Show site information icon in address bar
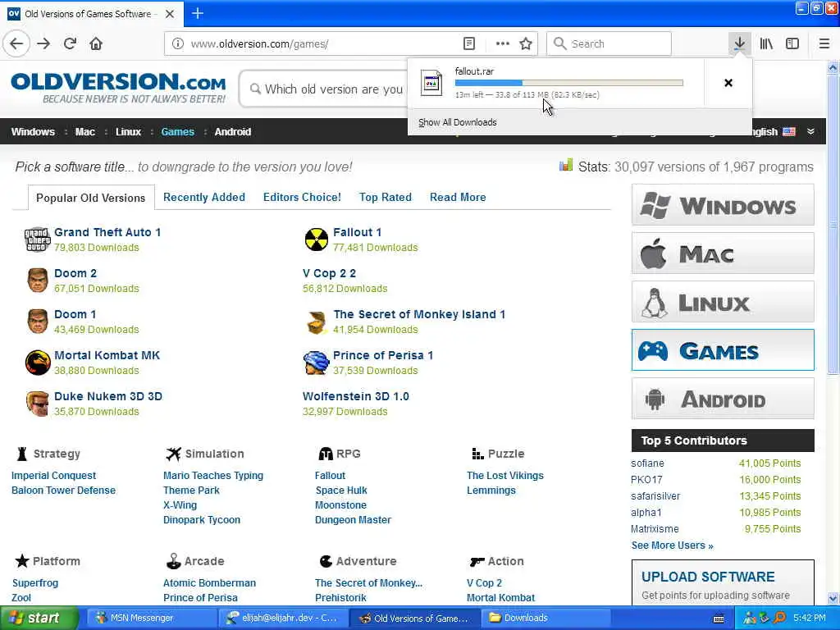Viewport: 840px width, 630px height. tap(177, 43)
